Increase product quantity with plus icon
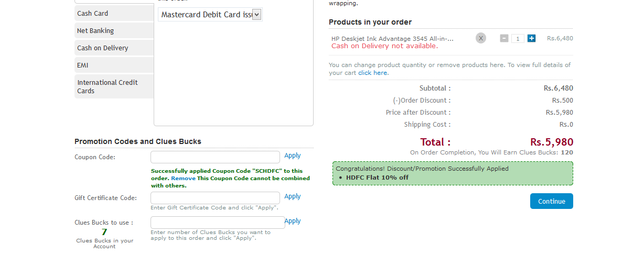Image resolution: width=644 pixels, height=266 pixels. [531, 38]
